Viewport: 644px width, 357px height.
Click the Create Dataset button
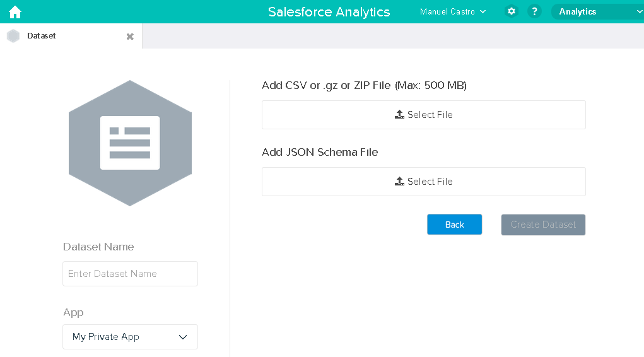click(543, 225)
